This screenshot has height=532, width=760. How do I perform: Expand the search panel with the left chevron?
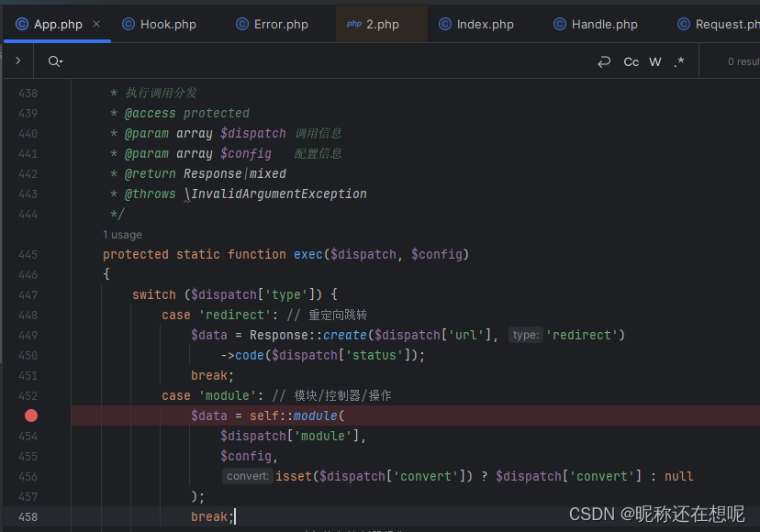17,61
